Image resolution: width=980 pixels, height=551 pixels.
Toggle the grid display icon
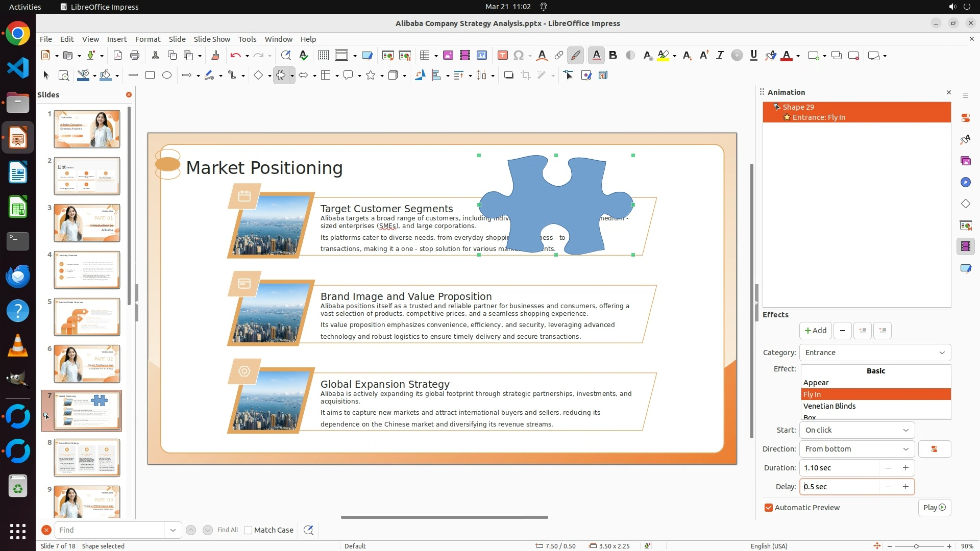[x=323, y=56]
